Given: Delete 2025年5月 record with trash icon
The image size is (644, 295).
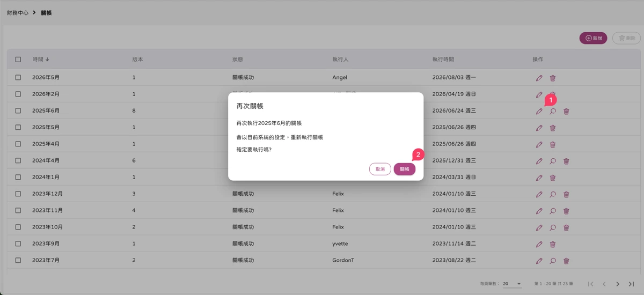Looking at the screenshot, I should point(553,128).
